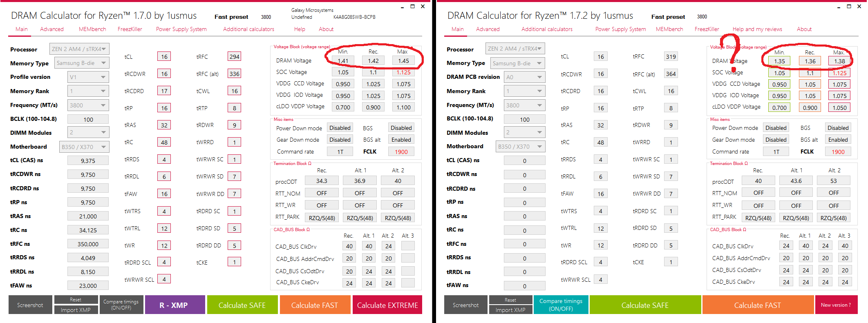Click tRFC (alt) value 336 in 1.7.0 window
The width and height of the screenshot is (868, 323).
coord(235,74)
